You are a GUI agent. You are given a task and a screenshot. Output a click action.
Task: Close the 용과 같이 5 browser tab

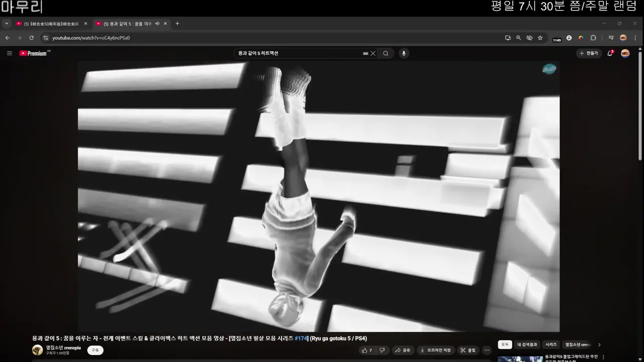(165, 24)
